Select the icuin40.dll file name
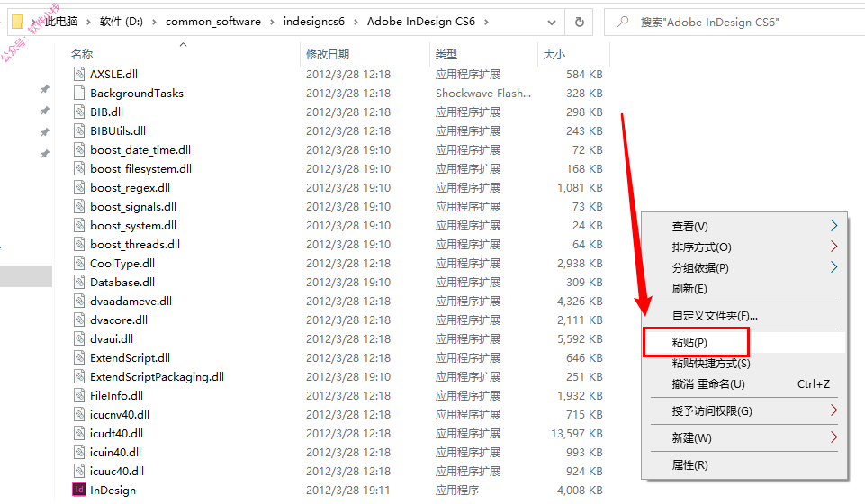865x504 pixels. click(x=115, y=452)
